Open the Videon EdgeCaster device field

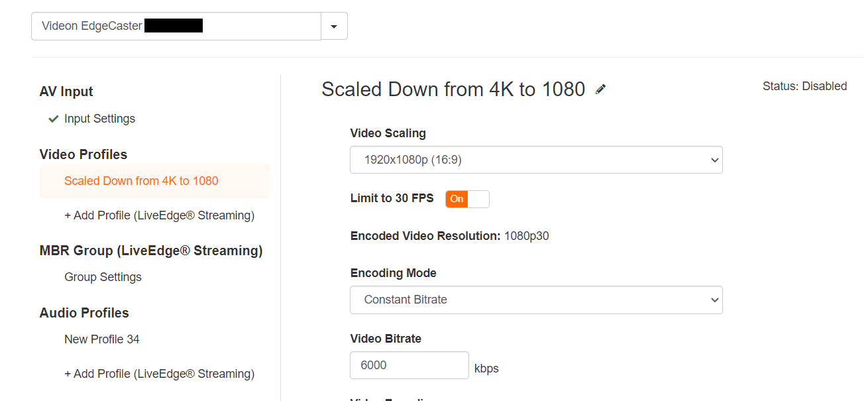click(176, 26)
